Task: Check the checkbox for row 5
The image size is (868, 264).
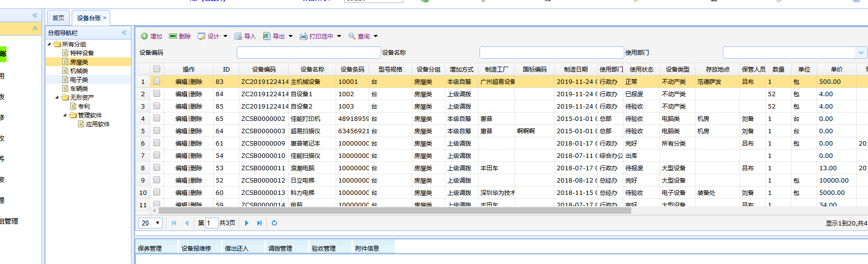Action: pyautogui.click(x=157, y=131)
